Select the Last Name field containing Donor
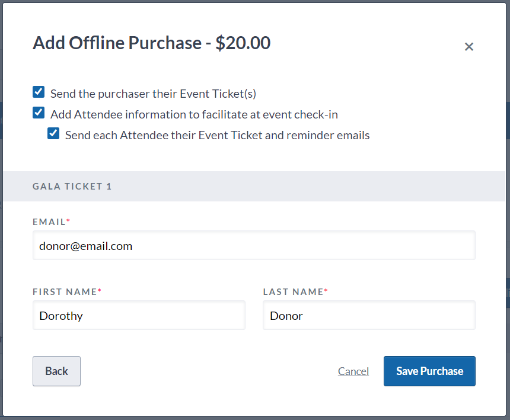 tap(369, 315)
